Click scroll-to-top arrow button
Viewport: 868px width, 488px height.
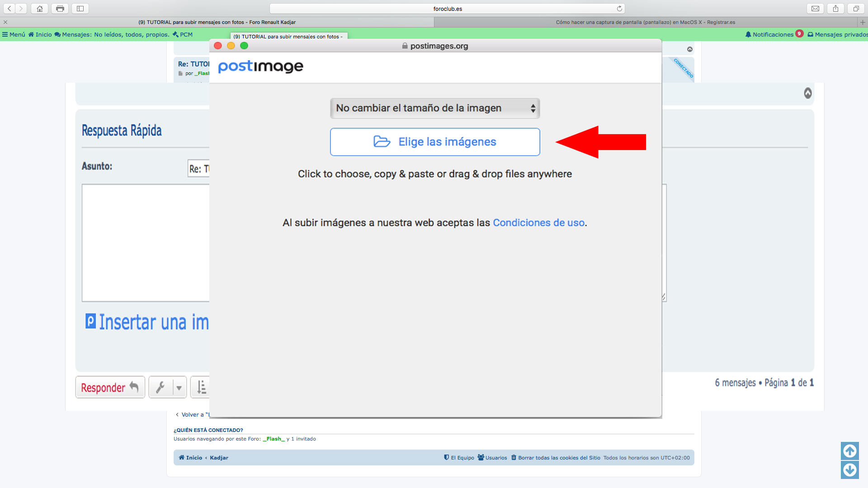tap(849, 450)
